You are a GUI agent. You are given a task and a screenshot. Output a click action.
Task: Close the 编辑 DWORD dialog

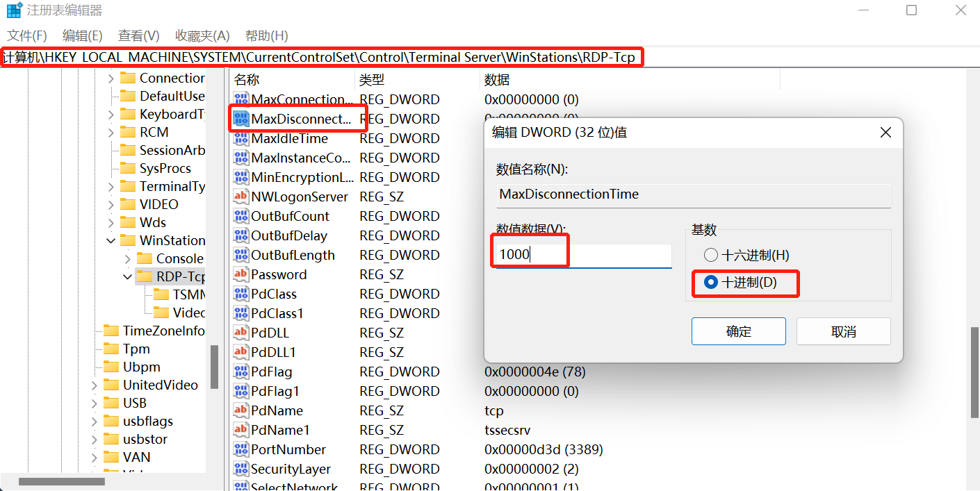885,132
